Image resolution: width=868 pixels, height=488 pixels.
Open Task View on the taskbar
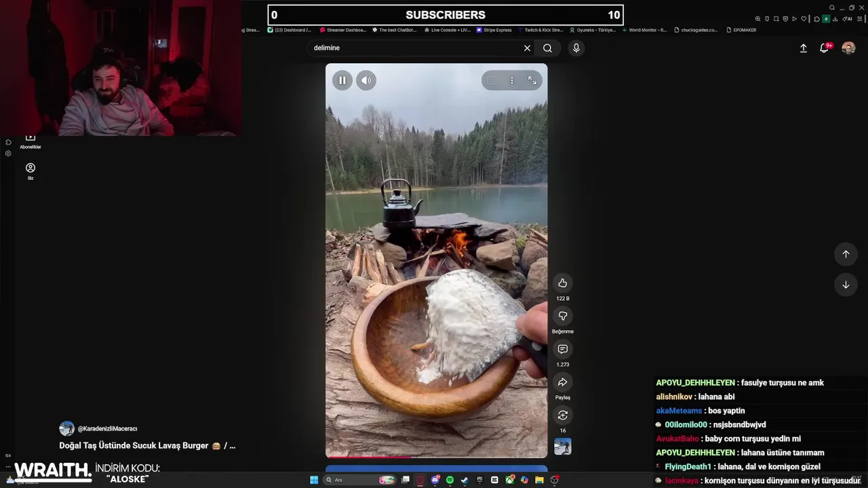coord(406,480)
